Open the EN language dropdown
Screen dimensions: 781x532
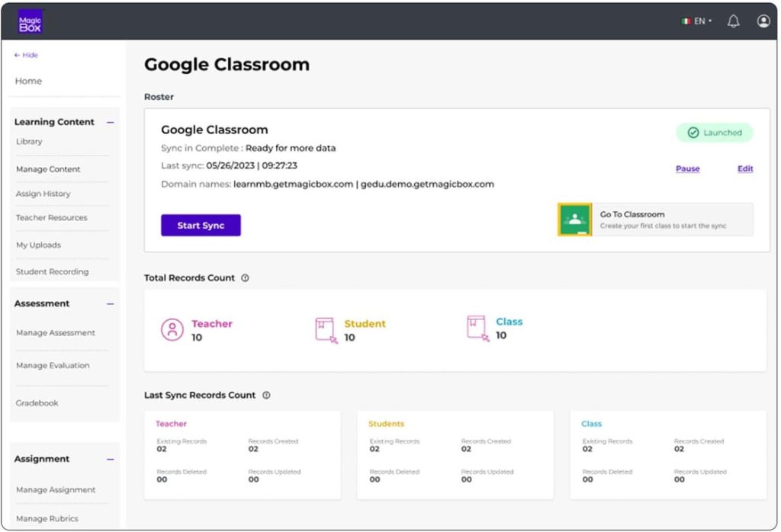(x=697, y=21)
